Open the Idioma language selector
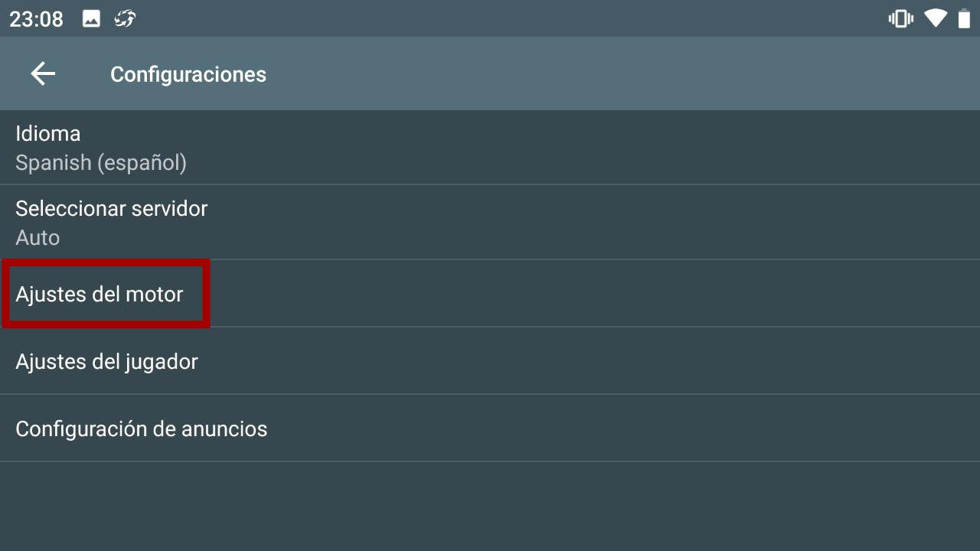The image size is (980, 551). coord(48,134)
